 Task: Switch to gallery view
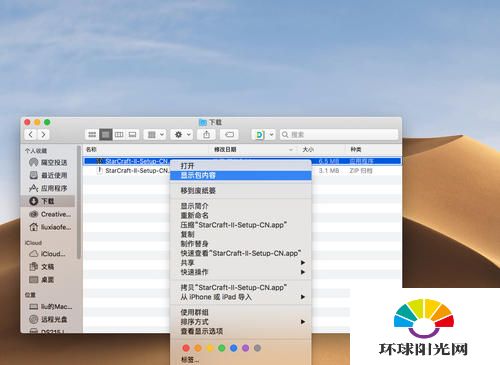click(x=132, y=135)
